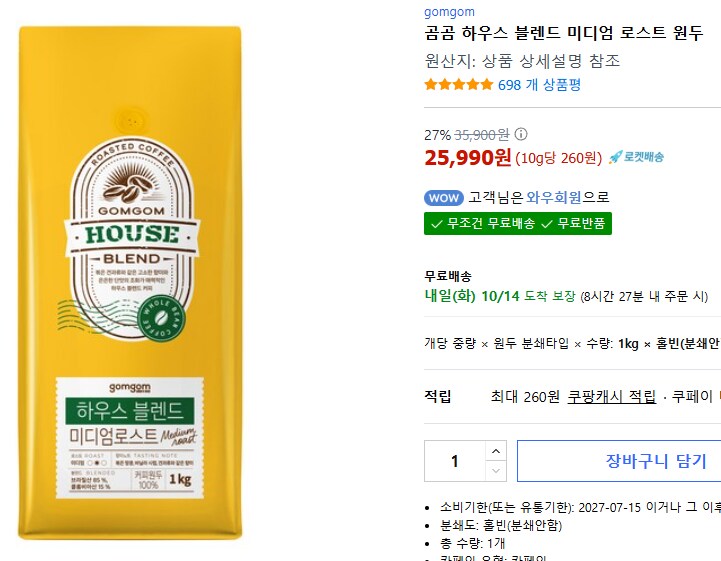
Task: Click the yellow coffee bag product image
Action: click(x=130, y=283)
